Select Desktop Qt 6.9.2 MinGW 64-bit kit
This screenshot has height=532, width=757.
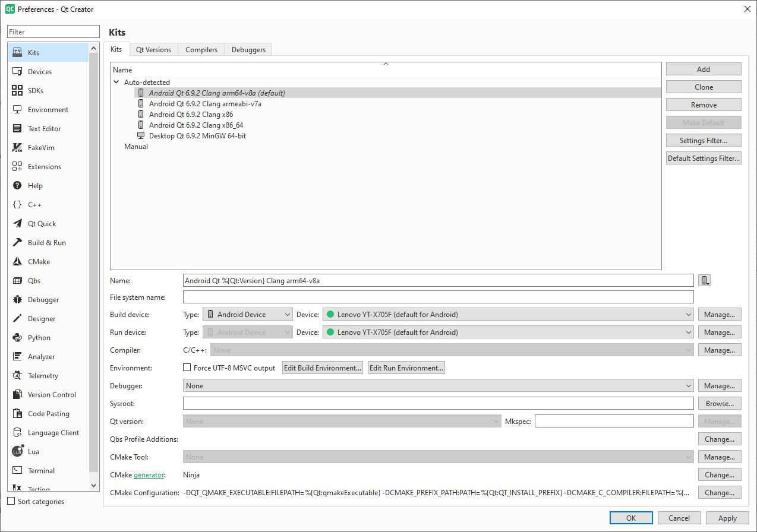click(197, 136)
